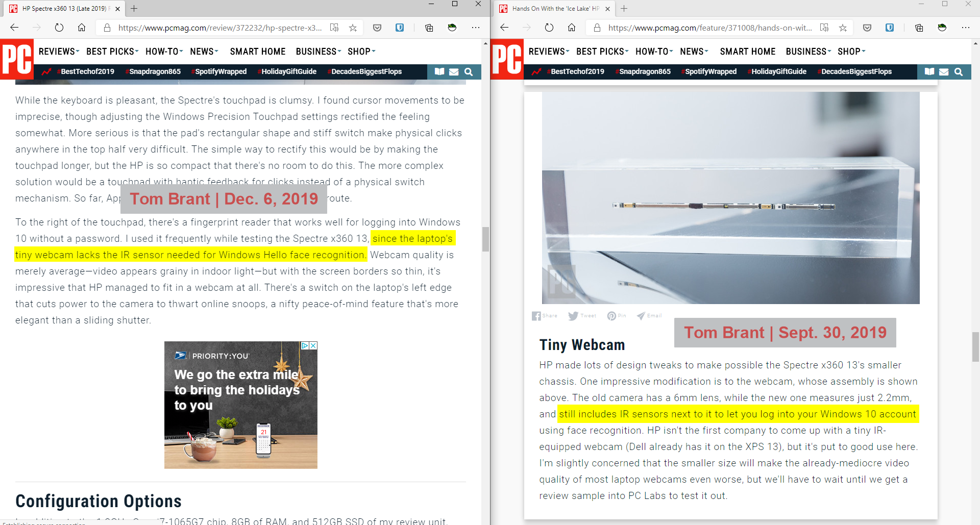Expand BEST PICKS menu in right window
Screen dimensions: 980x525
click(602, 52)
